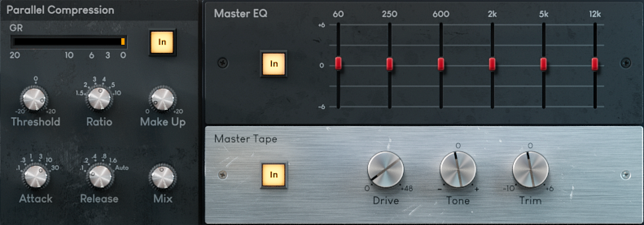Click the 5k frequency label

(x=543, y=14)
